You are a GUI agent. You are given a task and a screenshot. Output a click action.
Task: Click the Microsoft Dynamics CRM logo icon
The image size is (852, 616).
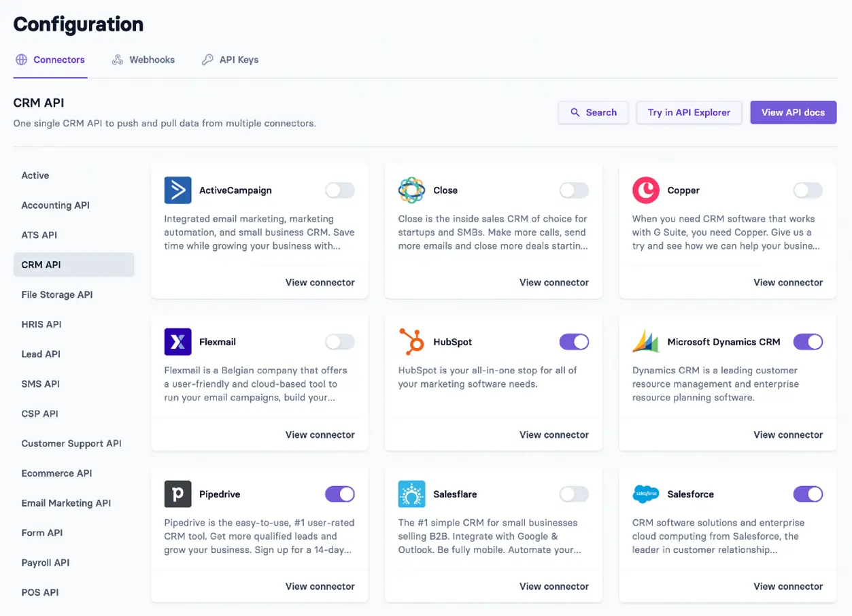pos(645,342)
